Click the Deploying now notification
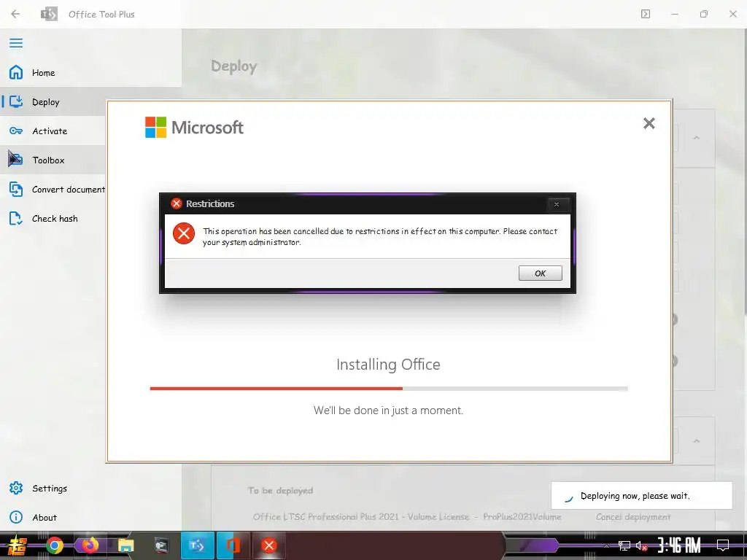 point(642,496)
